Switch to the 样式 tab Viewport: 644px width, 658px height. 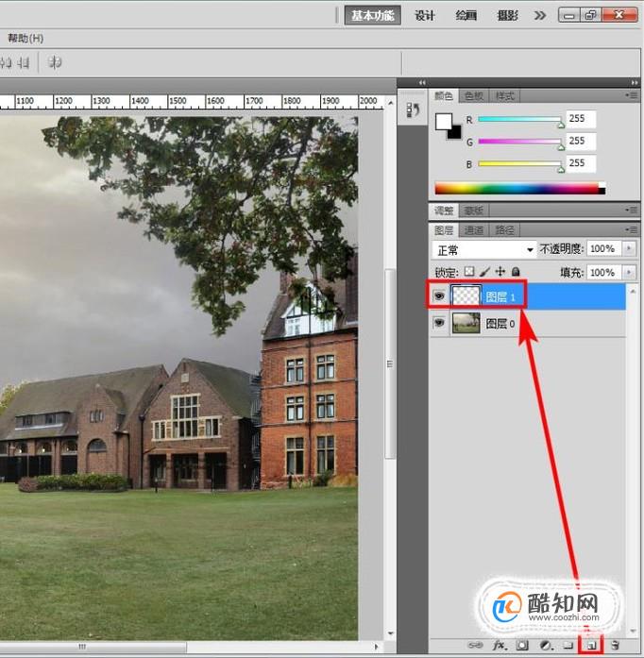pos(505,96)
